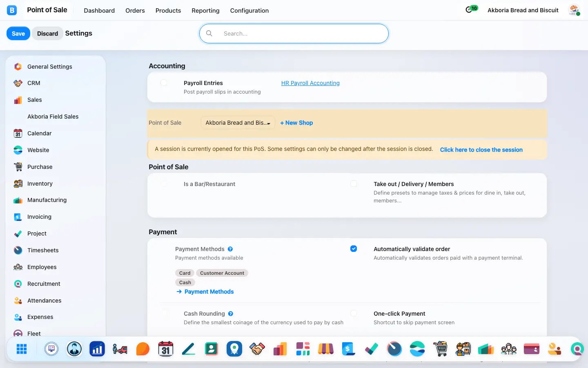The height and width of the screenshot is (368, 588).
Task: Open the Contacts app icon in the dock
Action: tap(212, 349)
